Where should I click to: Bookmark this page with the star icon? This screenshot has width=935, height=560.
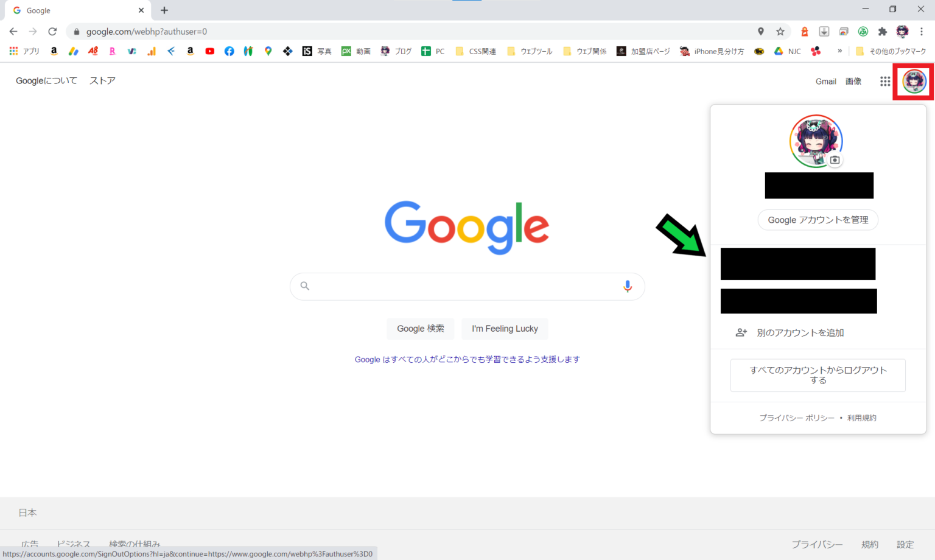(780, 32)
